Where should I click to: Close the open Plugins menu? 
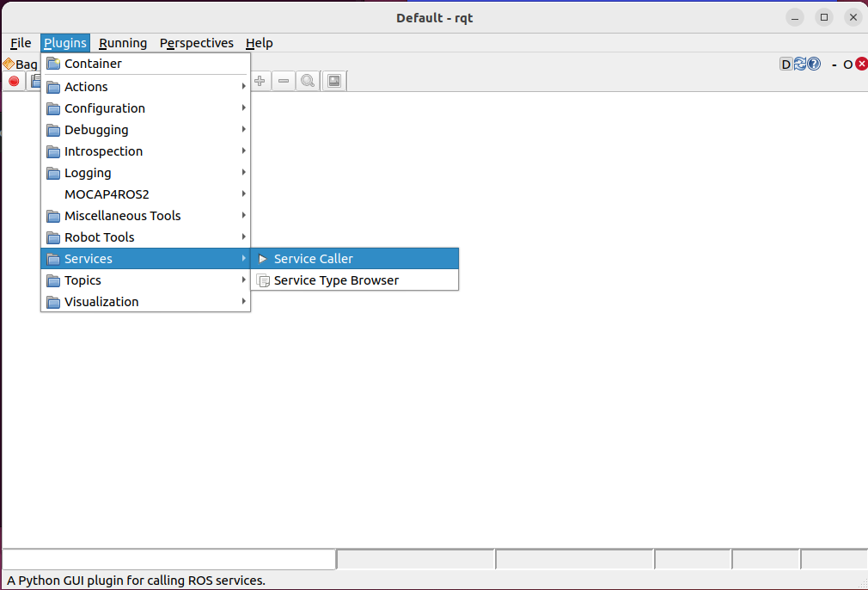tap(65, 43)
